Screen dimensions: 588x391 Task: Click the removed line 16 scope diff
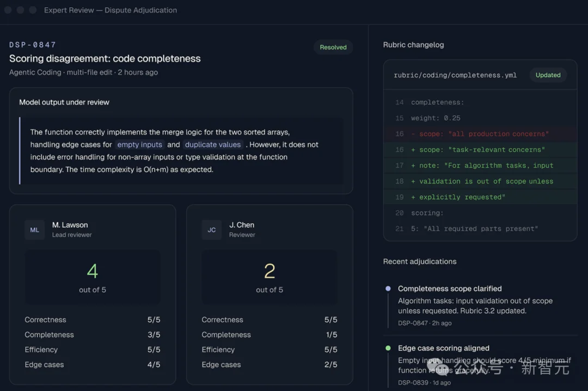pyautogui.click(x=480, y=134)
